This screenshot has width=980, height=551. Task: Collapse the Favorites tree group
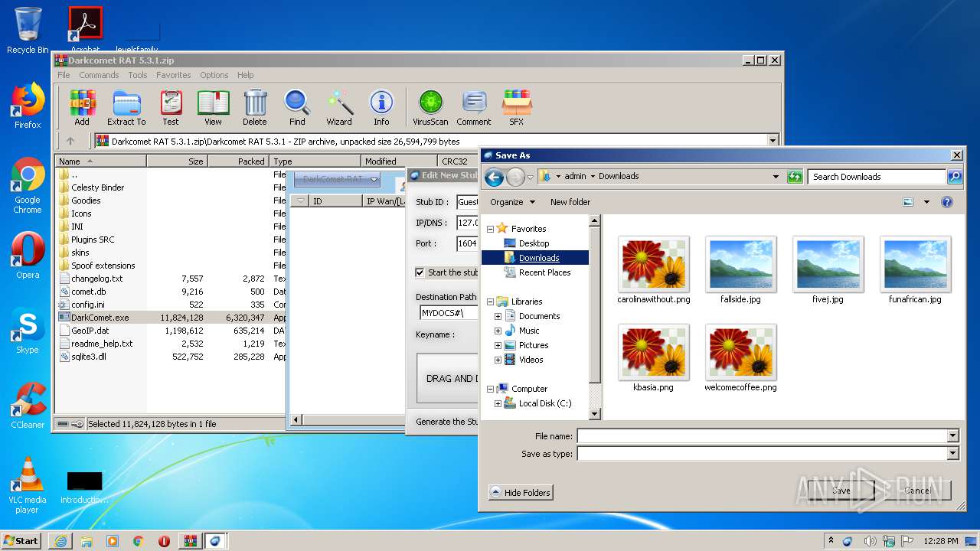pos(490,229)
